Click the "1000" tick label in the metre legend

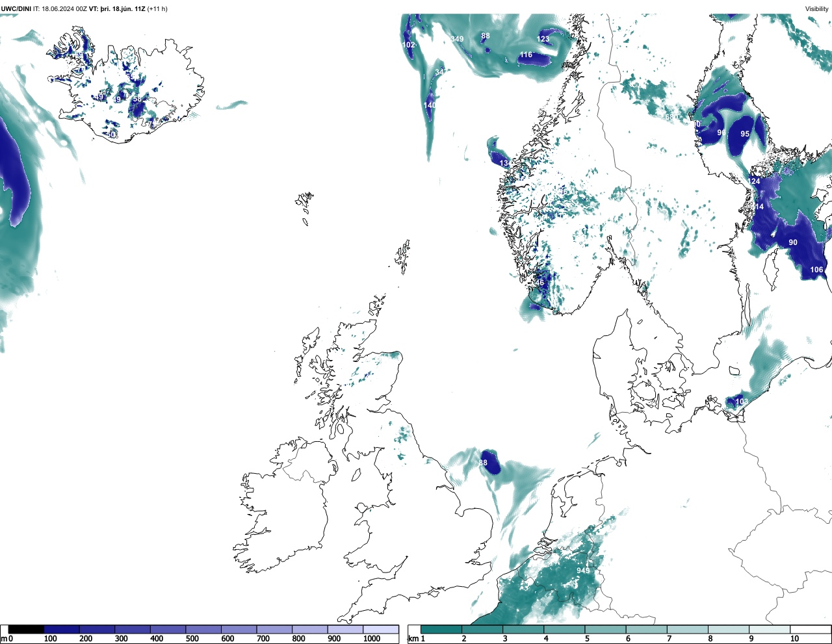tap(371, 639)
